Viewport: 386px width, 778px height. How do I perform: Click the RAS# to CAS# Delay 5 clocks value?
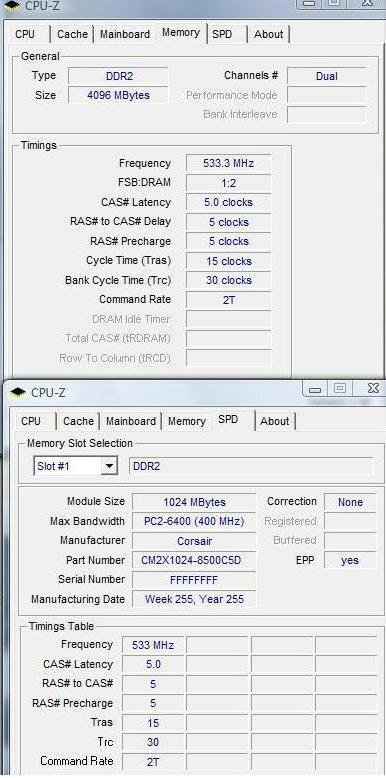coord(228,222)
